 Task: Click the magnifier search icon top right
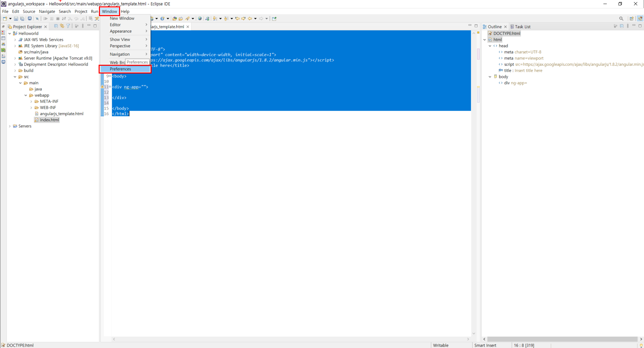pyautogui.click(x=621, y=19)
